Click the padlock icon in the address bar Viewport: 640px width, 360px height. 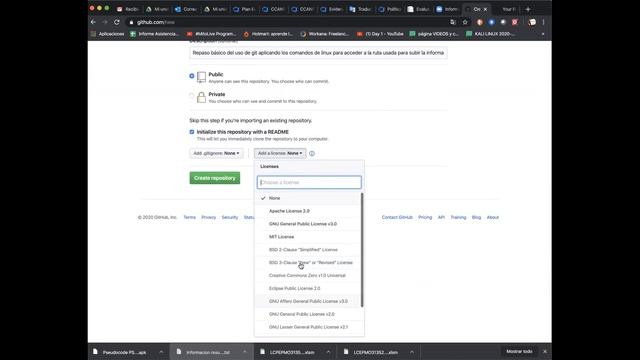131,22
